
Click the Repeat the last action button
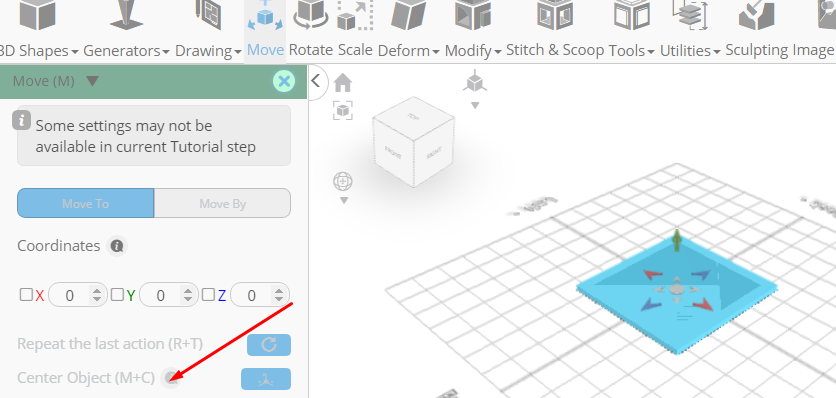pos(269,345)
